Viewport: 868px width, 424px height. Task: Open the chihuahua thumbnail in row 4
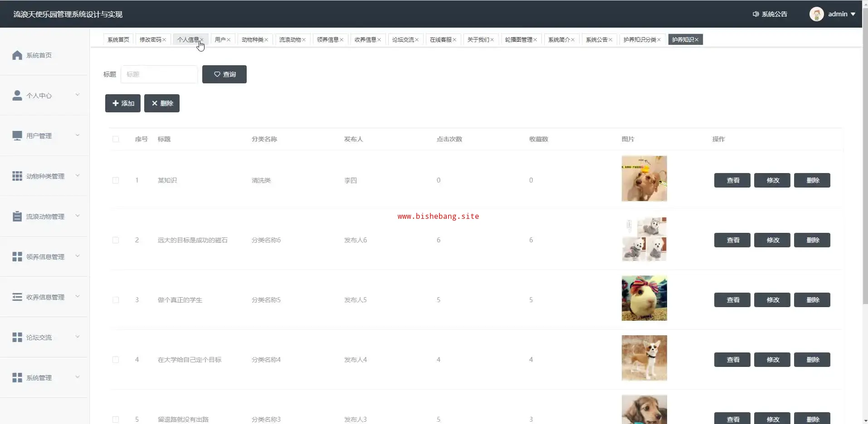644,358
